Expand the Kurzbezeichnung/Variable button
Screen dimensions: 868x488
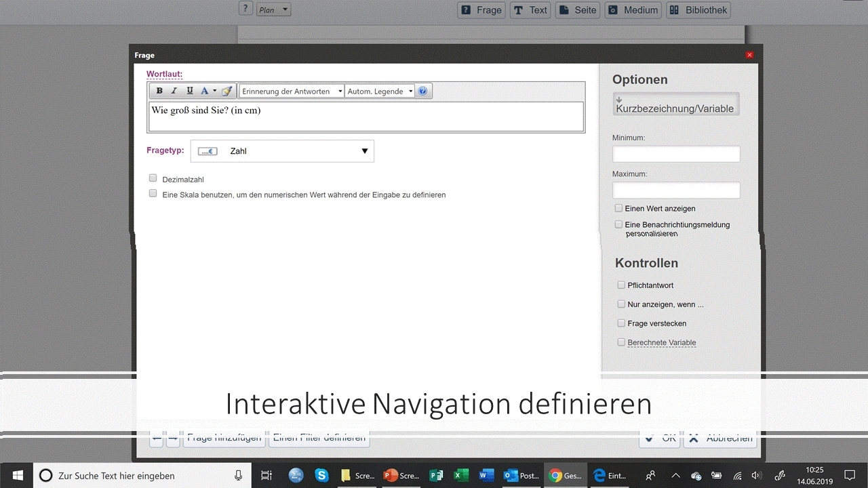point(675,104)
